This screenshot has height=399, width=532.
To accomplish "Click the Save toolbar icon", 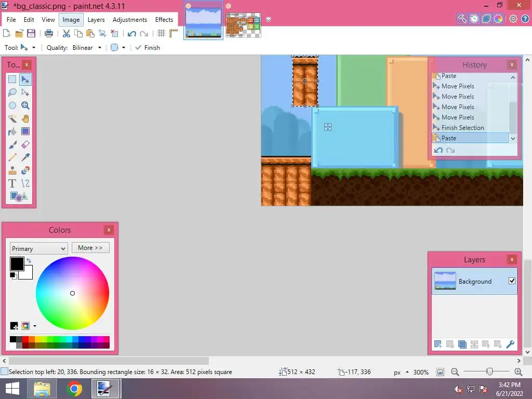I will 31,33.
